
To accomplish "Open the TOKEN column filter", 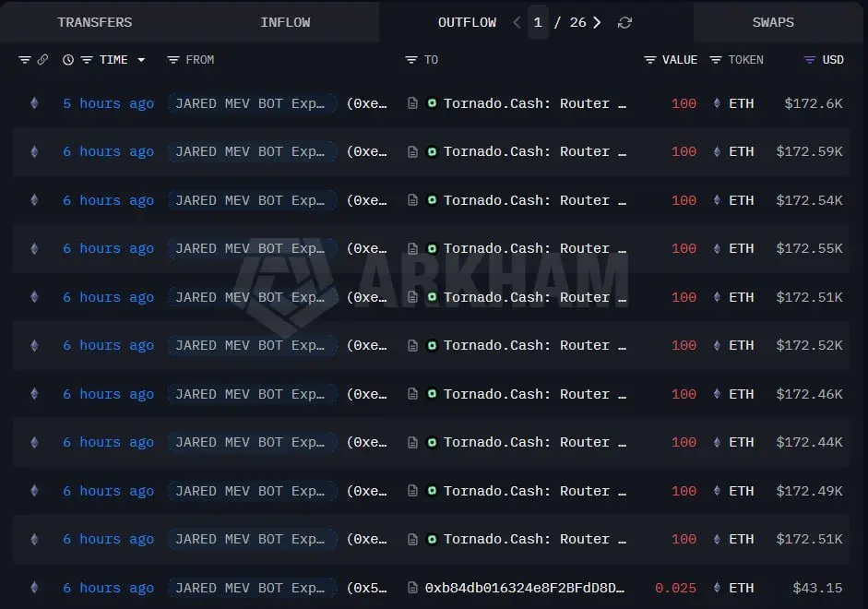I will (715, 60).
